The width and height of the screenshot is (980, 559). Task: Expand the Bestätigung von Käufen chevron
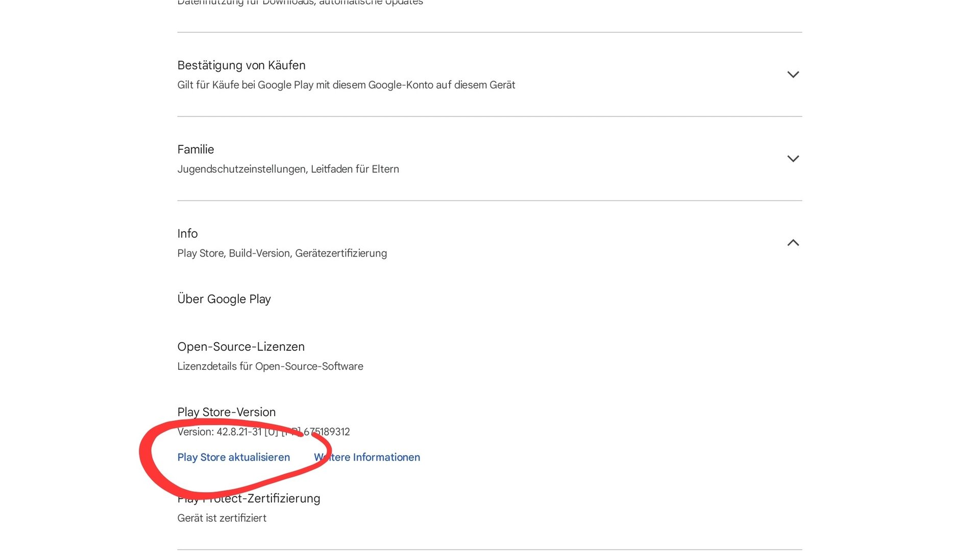point(793,74)
